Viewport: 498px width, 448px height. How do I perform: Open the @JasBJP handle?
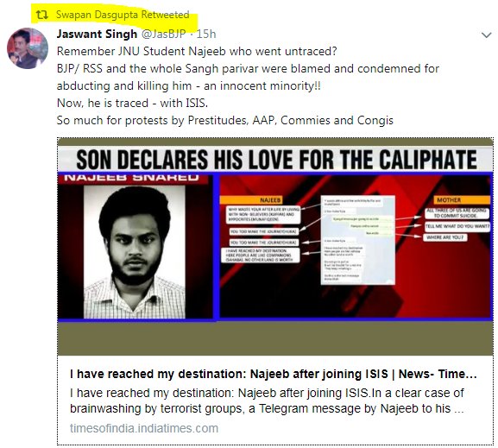tap(163, 34)
